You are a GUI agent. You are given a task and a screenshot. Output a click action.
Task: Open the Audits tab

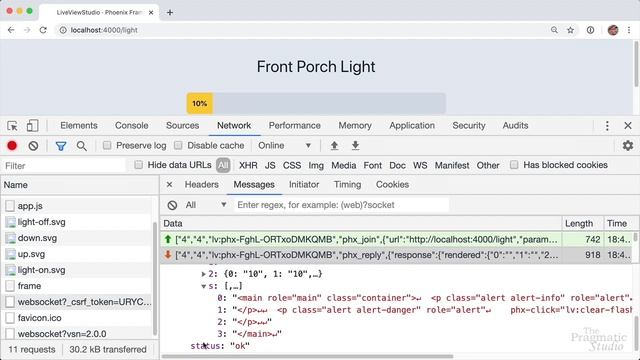515,126
